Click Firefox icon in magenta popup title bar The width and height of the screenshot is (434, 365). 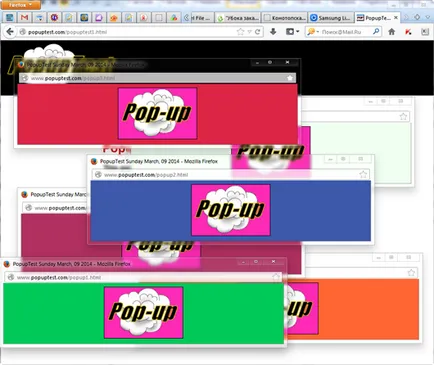[24, 195]
